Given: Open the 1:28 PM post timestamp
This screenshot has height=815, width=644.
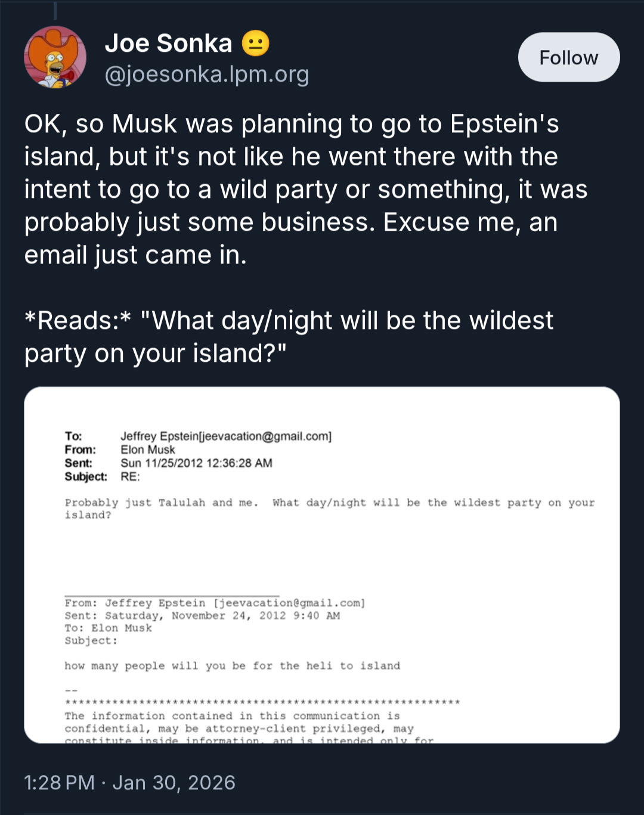Looking at the screenshot, I should point(59,782).
